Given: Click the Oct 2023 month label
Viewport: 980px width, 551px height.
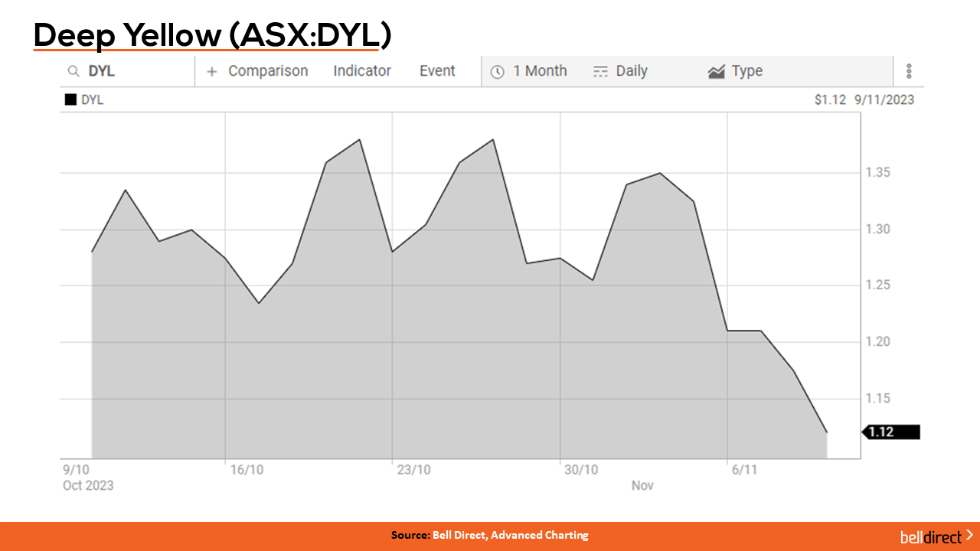Looking at the screenshot, I should (88, 485).
